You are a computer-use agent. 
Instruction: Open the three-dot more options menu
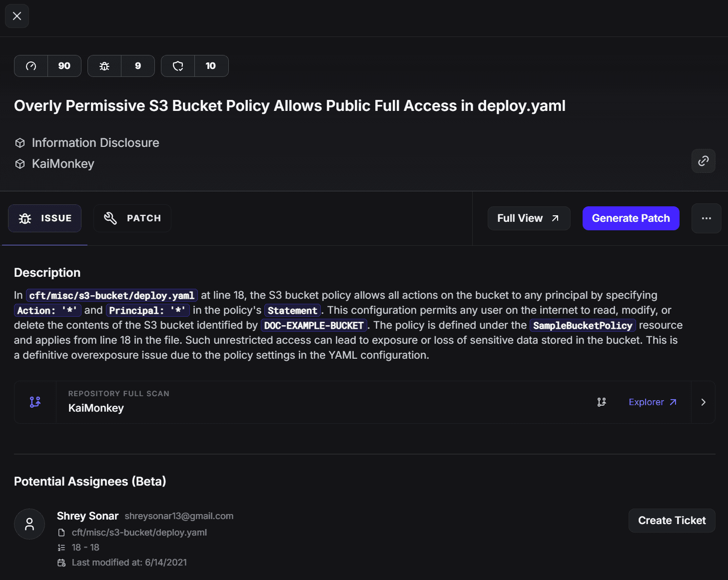coord(706,218)
